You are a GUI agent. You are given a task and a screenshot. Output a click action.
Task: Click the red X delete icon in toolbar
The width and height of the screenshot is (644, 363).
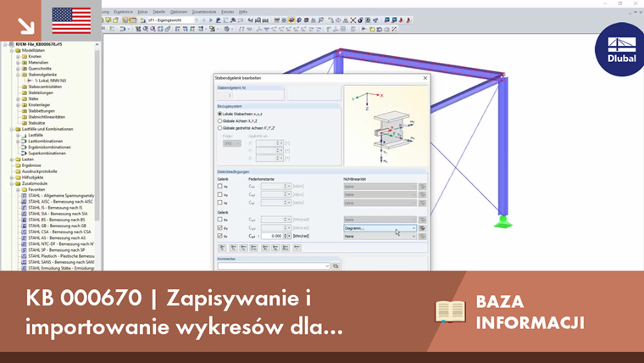[x=353, y=20]
